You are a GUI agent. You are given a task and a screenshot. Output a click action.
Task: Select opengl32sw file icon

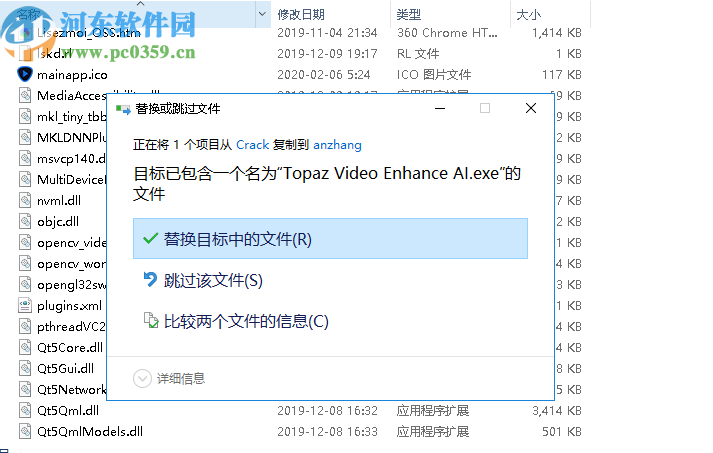tap(25, 284)
